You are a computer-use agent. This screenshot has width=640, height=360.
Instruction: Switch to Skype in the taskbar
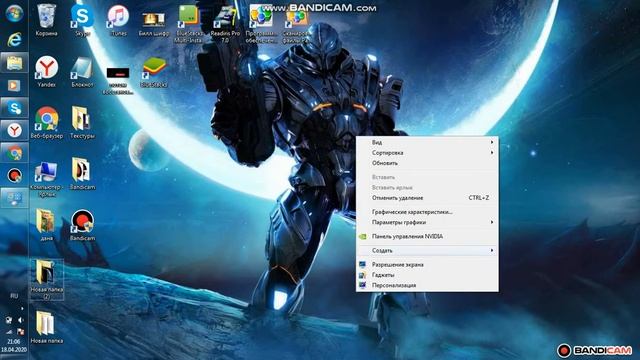tap(14, 108)
